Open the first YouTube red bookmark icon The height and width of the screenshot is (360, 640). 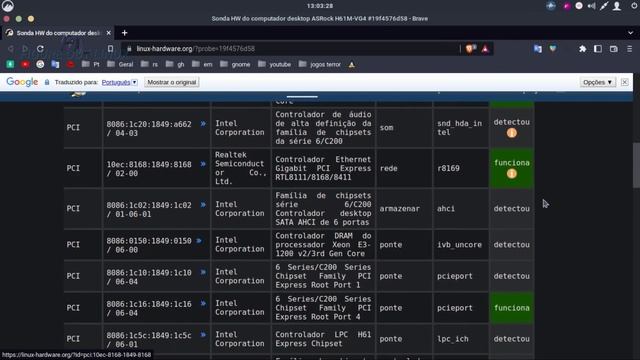pos(25,64)
